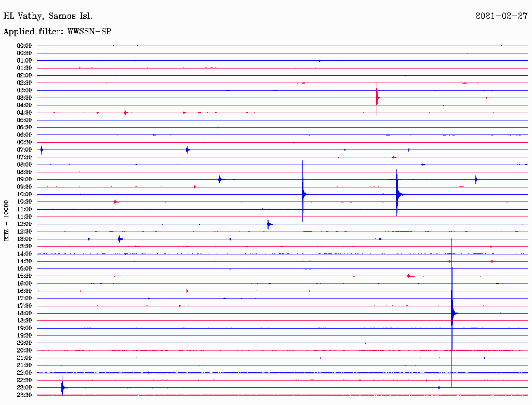Select the 04:30 time label

tap(24, 113)
